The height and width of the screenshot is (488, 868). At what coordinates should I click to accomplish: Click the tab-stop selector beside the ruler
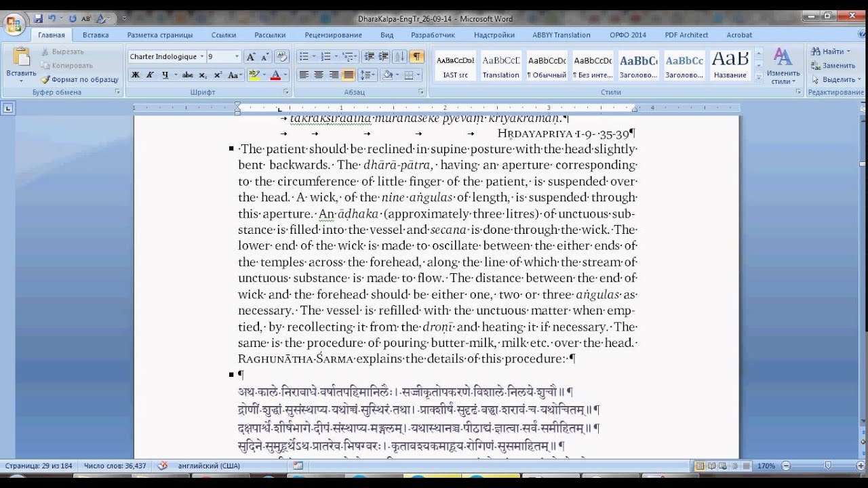[x=7, y=108]
